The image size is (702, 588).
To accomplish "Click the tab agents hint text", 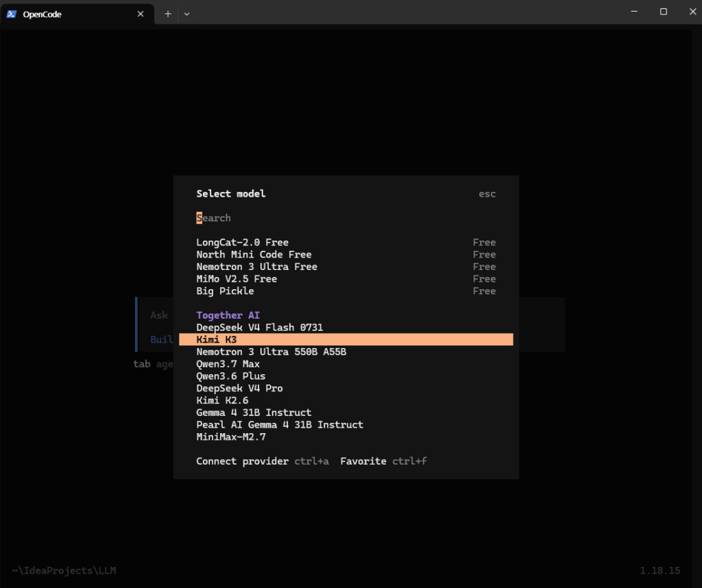I will click(x=153, y=364).
